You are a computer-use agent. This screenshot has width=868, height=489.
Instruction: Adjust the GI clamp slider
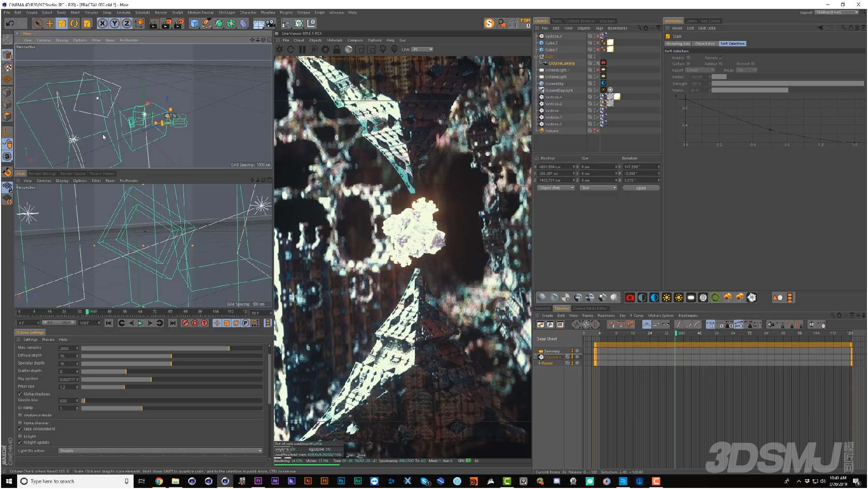pos(172,408)
